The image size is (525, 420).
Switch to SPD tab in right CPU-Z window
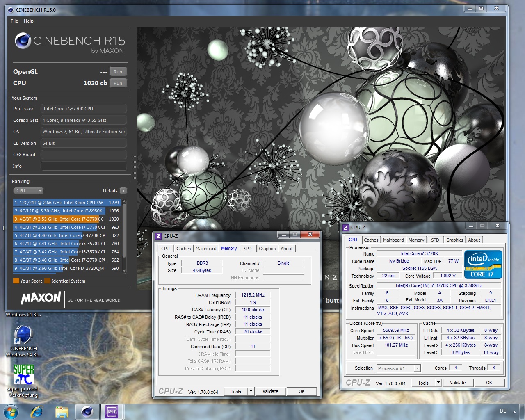(435, 240)
